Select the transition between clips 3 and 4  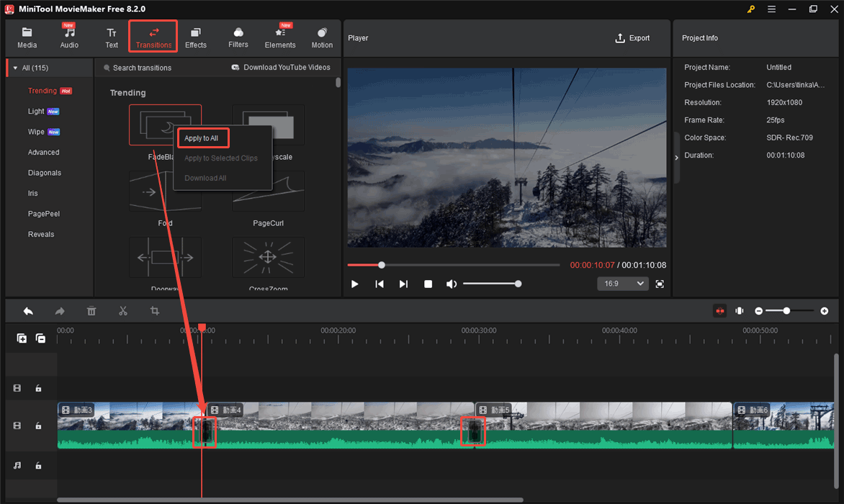pos(205,432)
